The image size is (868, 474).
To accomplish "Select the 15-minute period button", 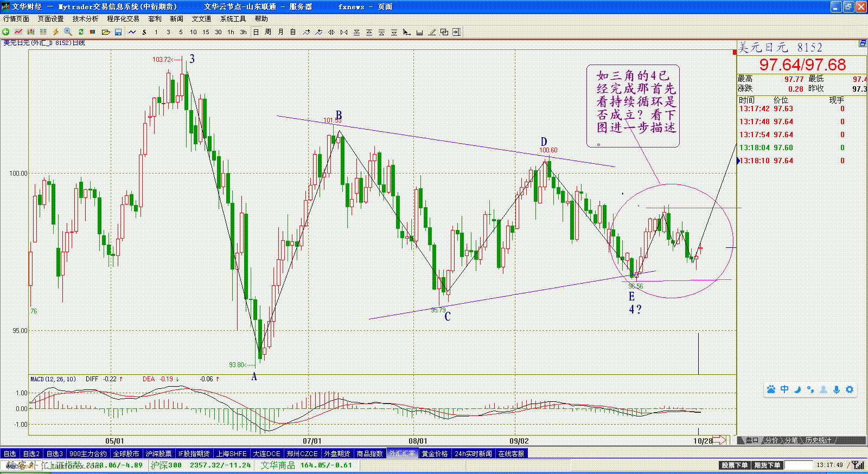I will coord(206,32).
